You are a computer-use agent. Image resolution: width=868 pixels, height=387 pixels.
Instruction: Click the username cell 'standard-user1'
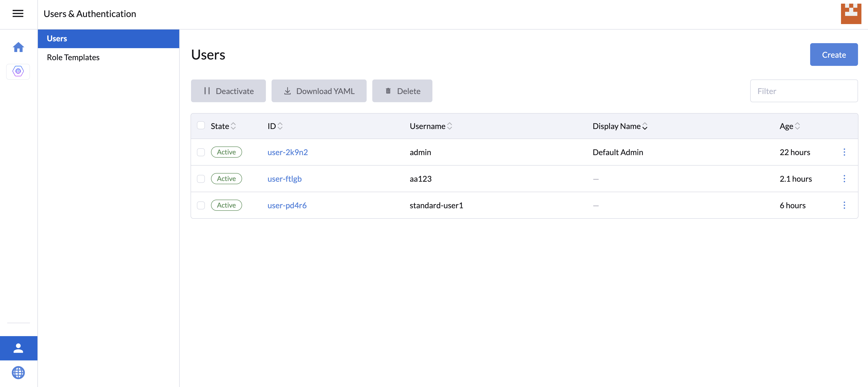(x=436, y=205)
